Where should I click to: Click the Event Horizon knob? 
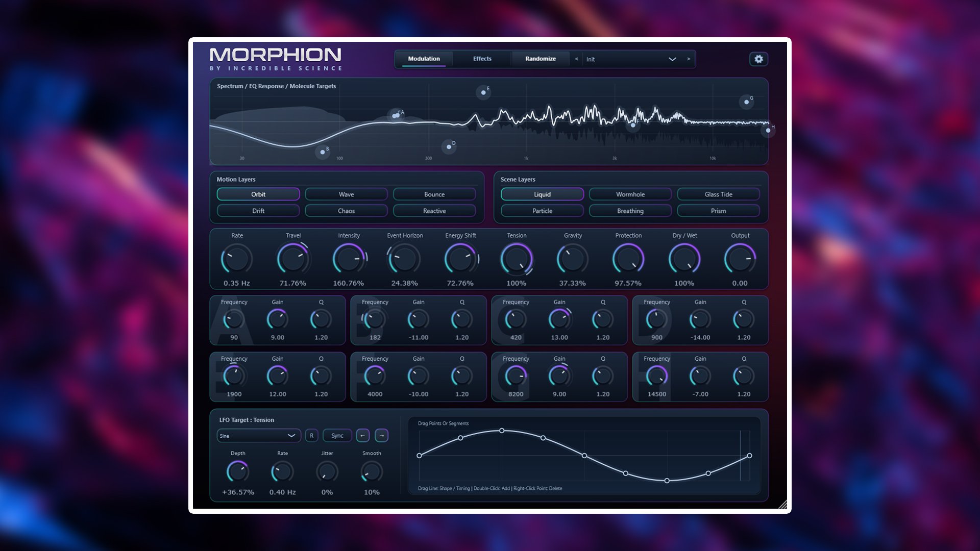tap(405, 259)
